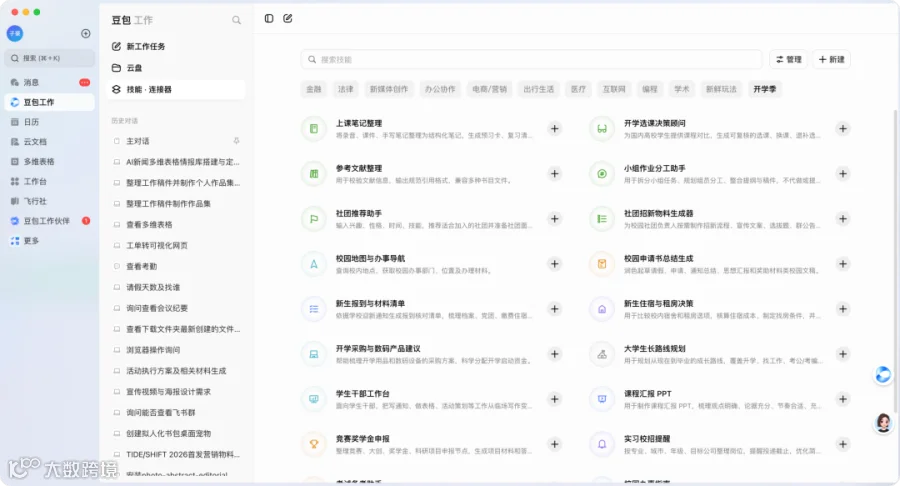Viewport: 900px width, 486px height.
Task: Add the 开学采购与数码产品建议 skill with its plus icon
Action: (x=554, y=354)
